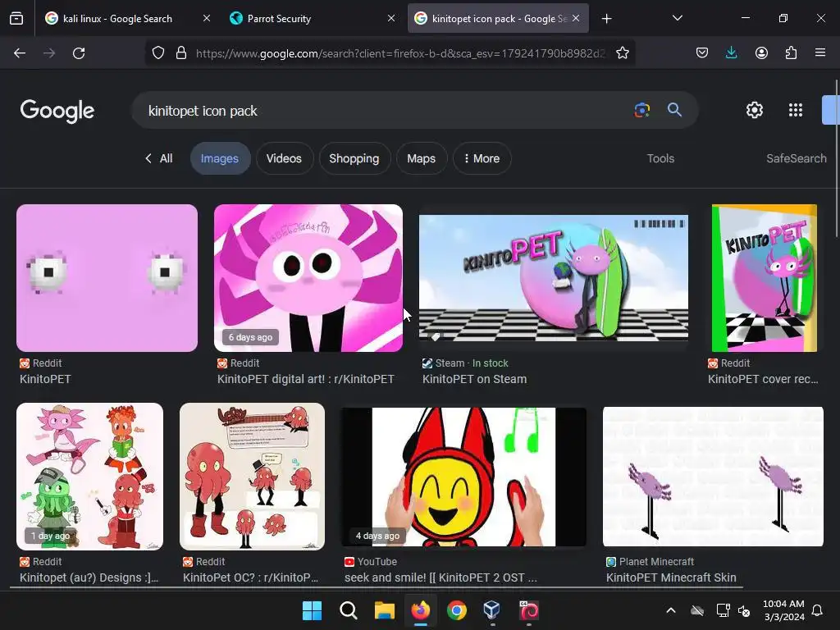840x630 pixels.
Task: Open Chrome from taskbar
Action: point(456,610)
